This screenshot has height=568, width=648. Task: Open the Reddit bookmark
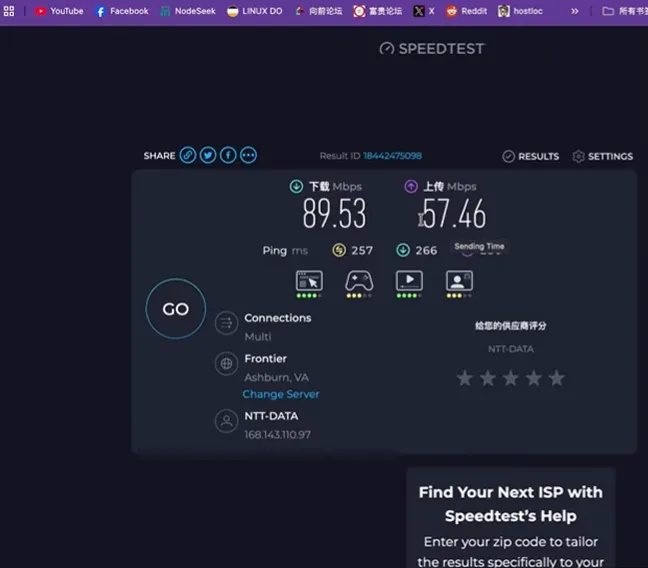(467, 11)
